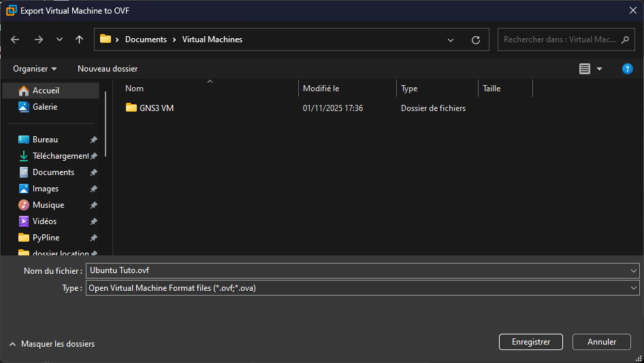Go up one folder level

(79, 40)
